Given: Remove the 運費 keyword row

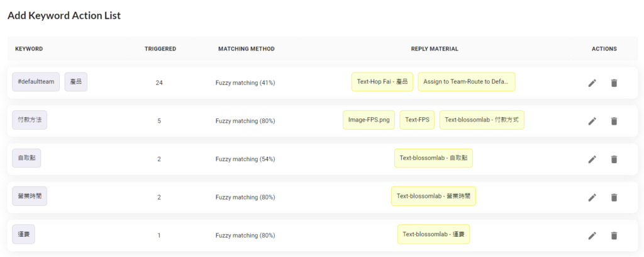Looking at the screenshot, I should pyautogui.click(x=614, y=236).
